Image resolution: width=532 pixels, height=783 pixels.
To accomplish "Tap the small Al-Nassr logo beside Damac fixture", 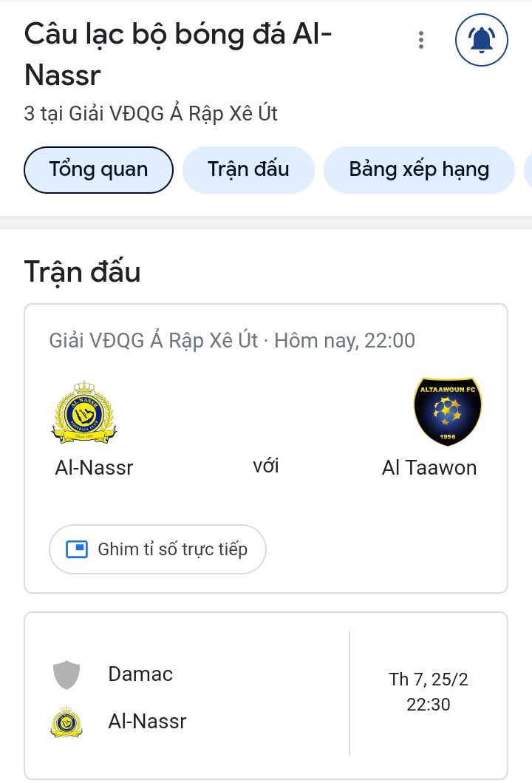I will 66,722.
